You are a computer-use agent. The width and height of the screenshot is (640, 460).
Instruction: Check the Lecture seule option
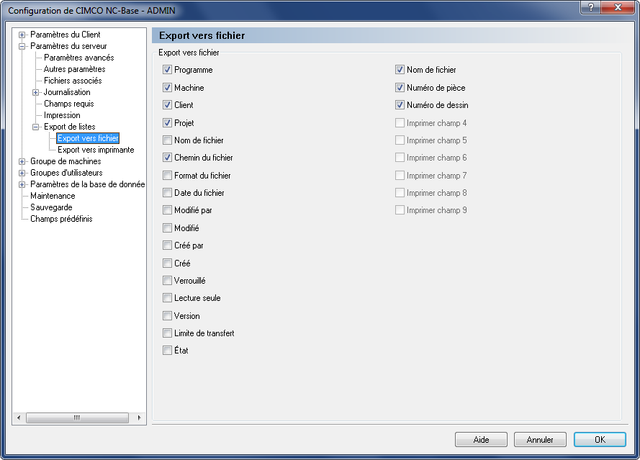point(167,298)
